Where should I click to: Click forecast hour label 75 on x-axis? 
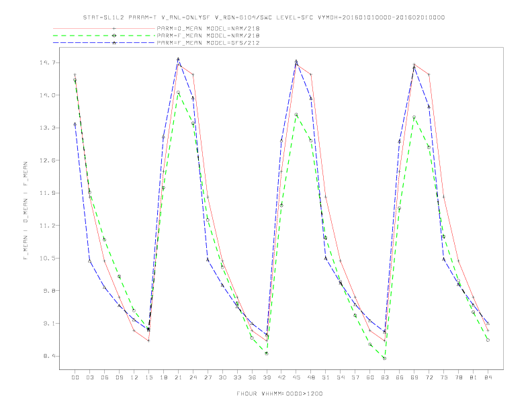pos(443,377)
